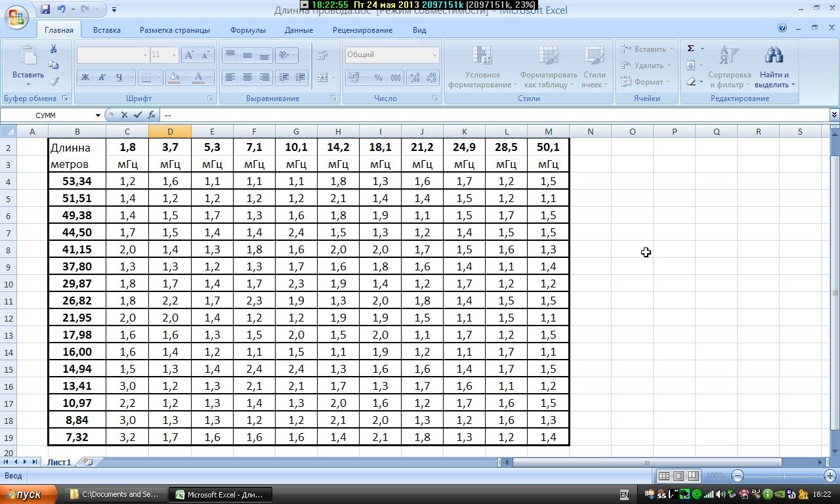Viewport: 840px width, 504px height.
Task: Click the AutoSum sigma icon
Action: pos(690,49)
